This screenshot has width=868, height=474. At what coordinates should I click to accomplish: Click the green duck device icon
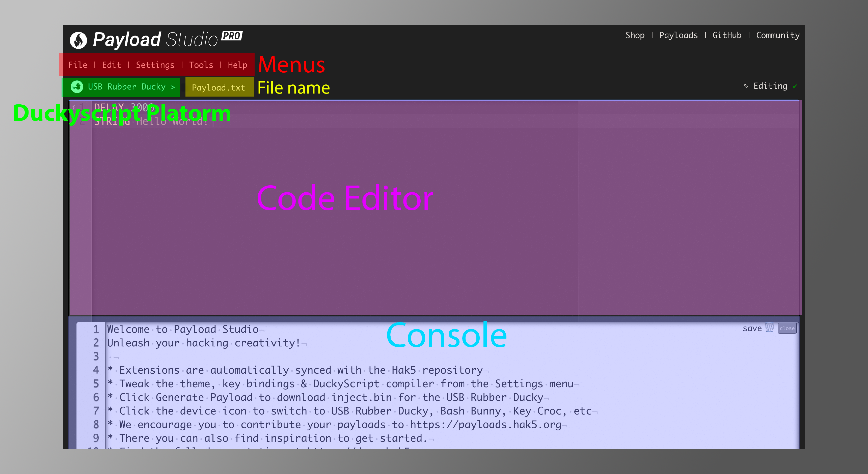[77, 86]
